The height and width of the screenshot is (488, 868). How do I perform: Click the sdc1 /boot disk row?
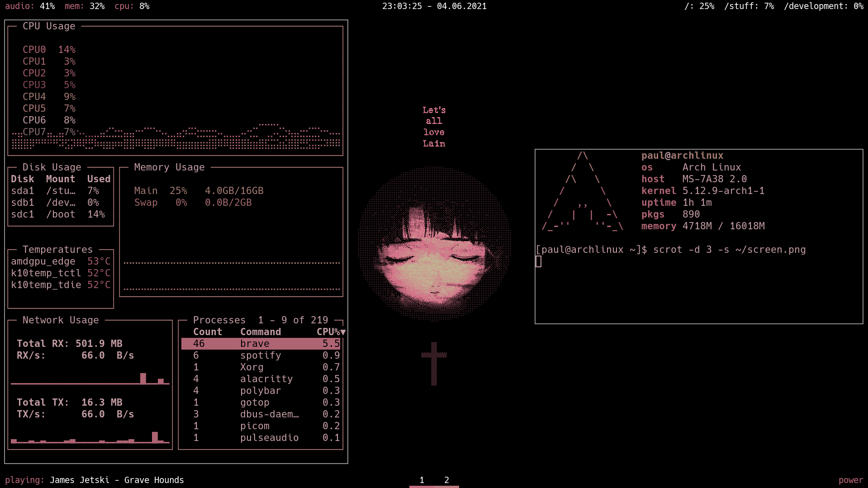[61, 214]
